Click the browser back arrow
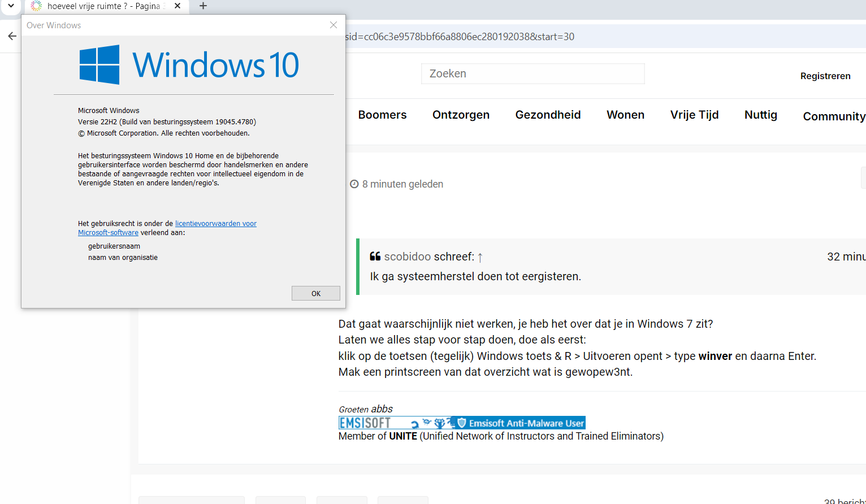Screen dimensions: 866x504 [x=12, y=36]
